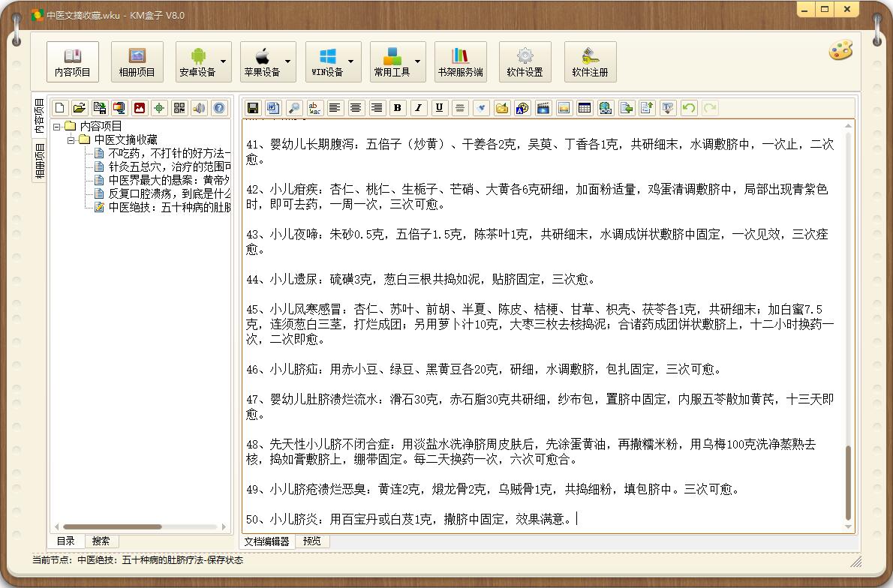Select tree item 中医绝技：五十种病的肚脐
This screenshot has height=588, width=893.
[x=169, y=207]
